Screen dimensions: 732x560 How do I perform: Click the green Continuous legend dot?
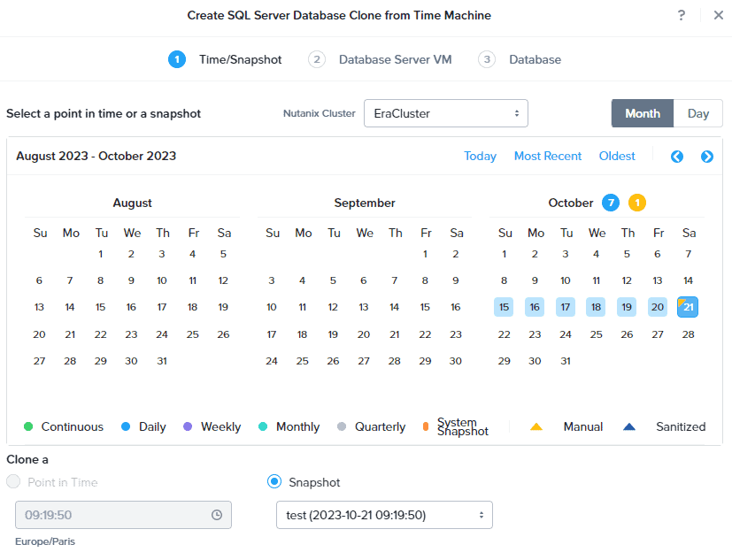28,426
